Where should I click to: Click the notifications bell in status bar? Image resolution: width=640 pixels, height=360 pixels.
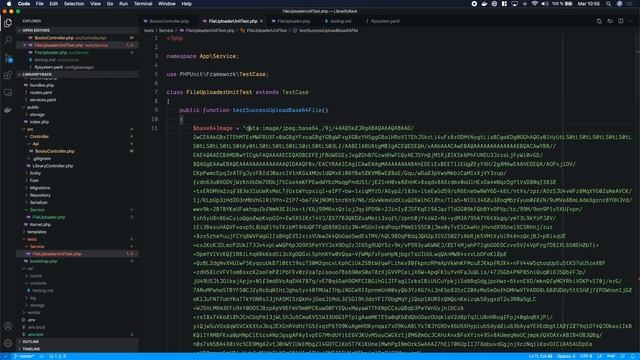point(632,356)
